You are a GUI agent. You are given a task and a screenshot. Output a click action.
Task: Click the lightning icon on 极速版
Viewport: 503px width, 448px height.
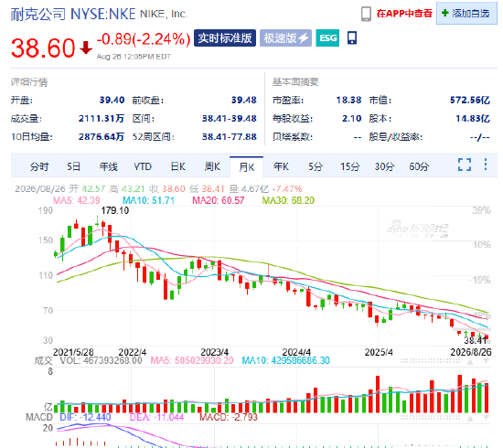pyautogui.click(x=303, y=38)
